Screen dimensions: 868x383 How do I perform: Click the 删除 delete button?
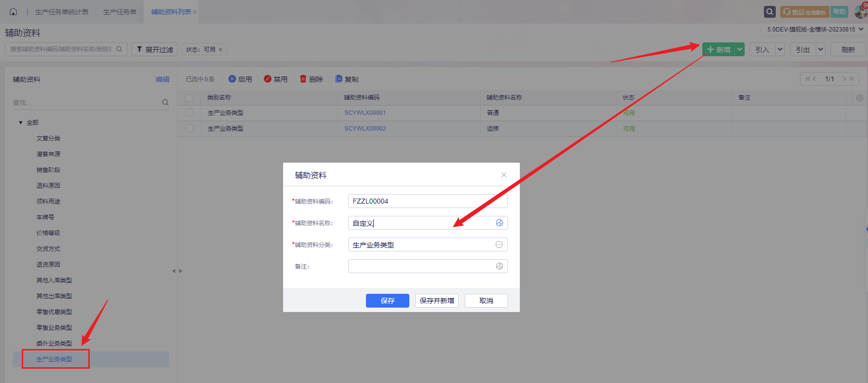(x=311, y=79)
